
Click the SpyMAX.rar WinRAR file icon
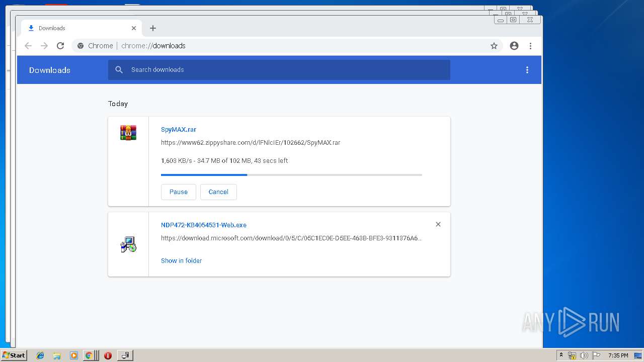pos(128,133)
